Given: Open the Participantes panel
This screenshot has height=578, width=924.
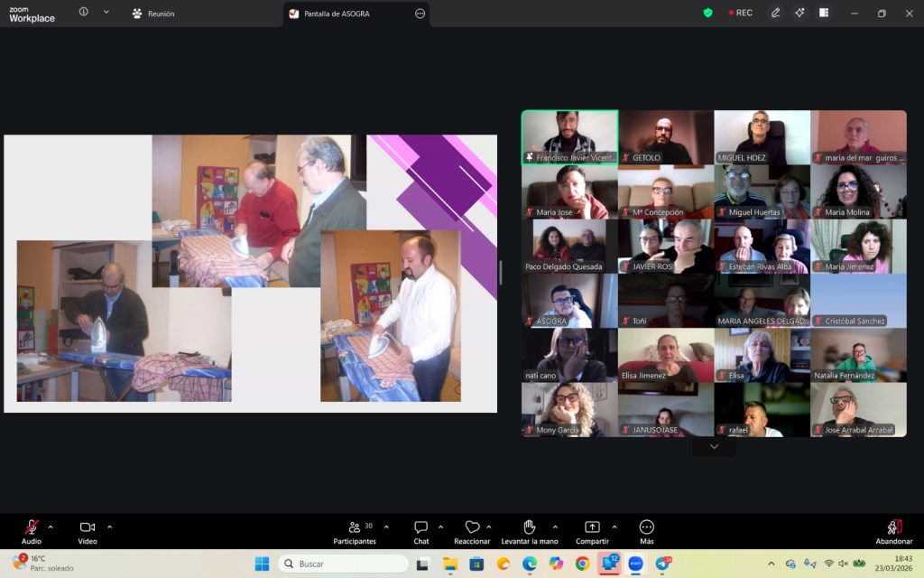Looking at the screenshot, I should click(x=354, y=527).
